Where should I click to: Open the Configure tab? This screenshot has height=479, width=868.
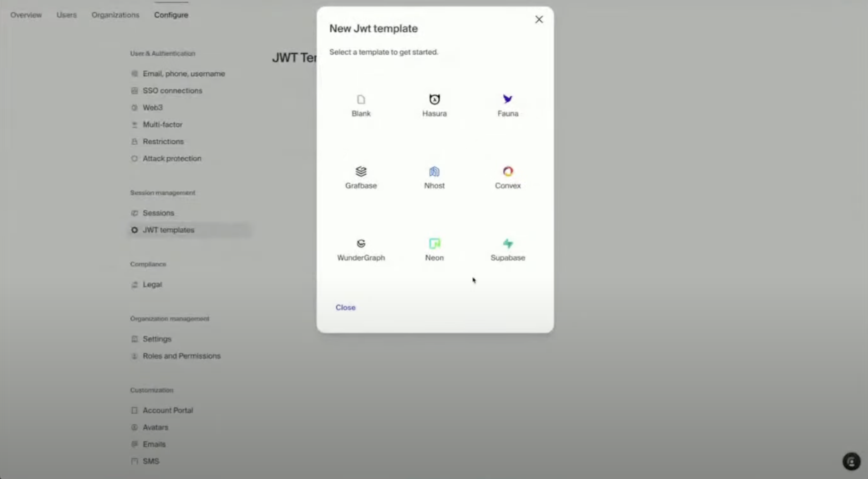pyautogui.click(x=171, y=15)
